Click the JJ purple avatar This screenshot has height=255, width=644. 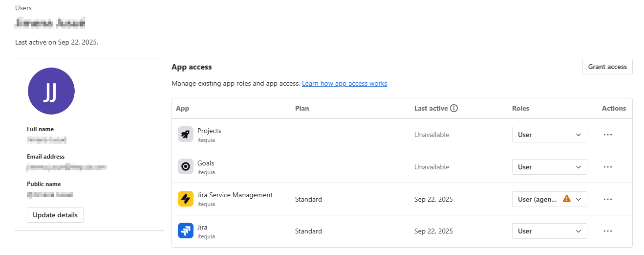(x=51, y=91)
